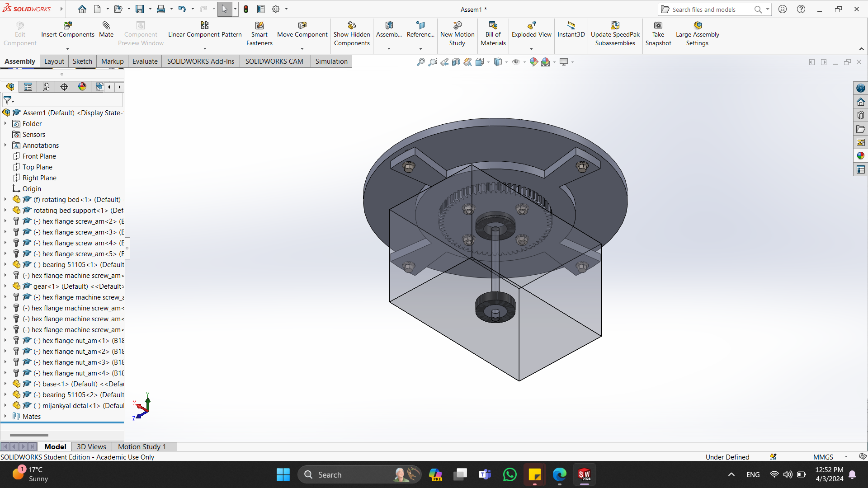Screen dimensions: 868x488
Task: Open the Simulation tab
Action: click(331, 61)
